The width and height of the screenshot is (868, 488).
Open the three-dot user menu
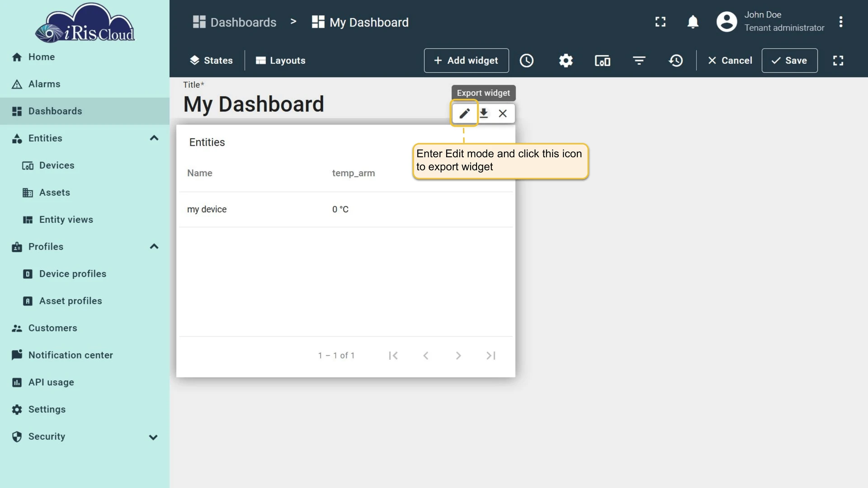(x=841, y=22)
